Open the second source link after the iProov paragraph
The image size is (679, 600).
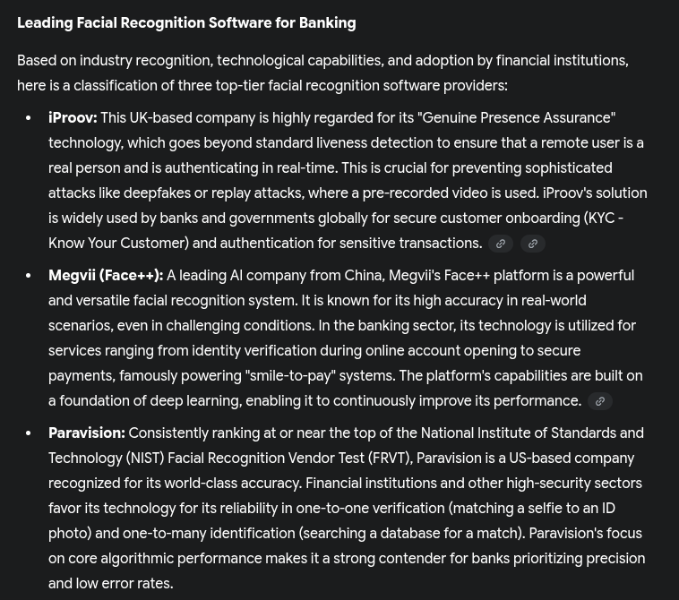click(x=532, y=243)
